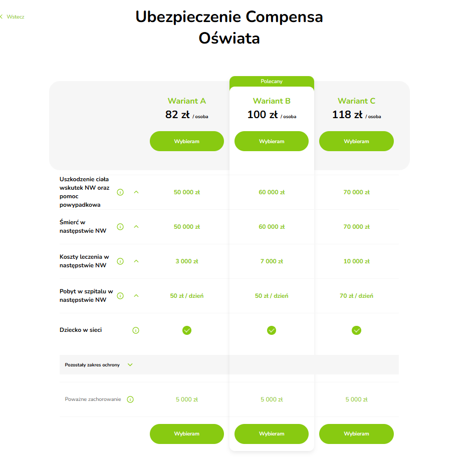The image size is (476, 462).
Task: Click Wariant B checkmark in Dziecko w sieci row
Action: (272, 330)
